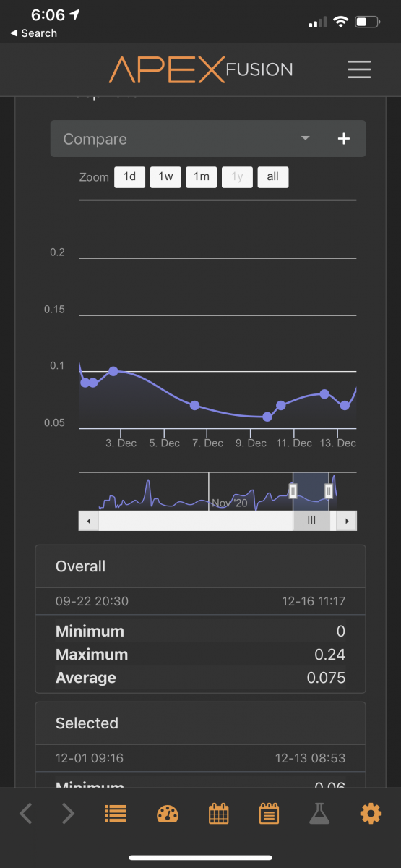The width and height of the screenshot is (401, 868).
Task: Return to Search via the status bar link
Action: [x=33, y=33]
